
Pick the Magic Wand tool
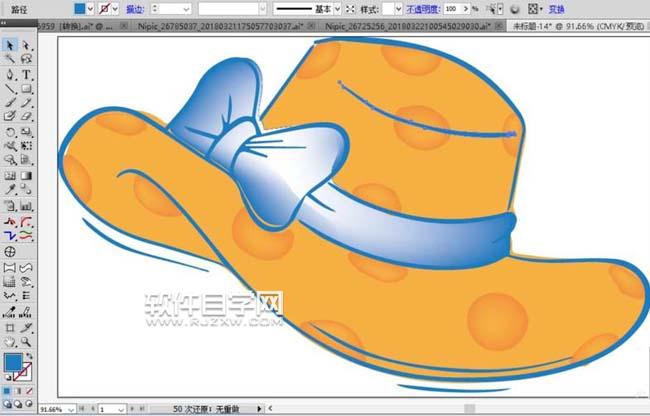[x=10, y=59]
